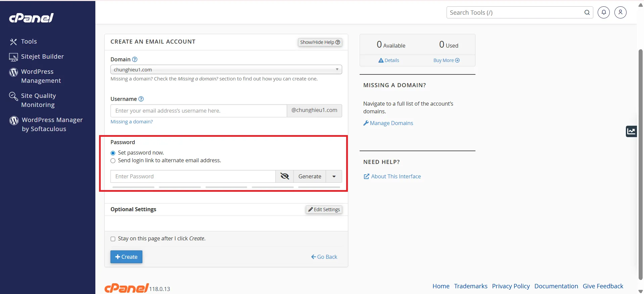Click the Generate password button
The height and width of the screenshot is (294, 644).
[310, 176]
